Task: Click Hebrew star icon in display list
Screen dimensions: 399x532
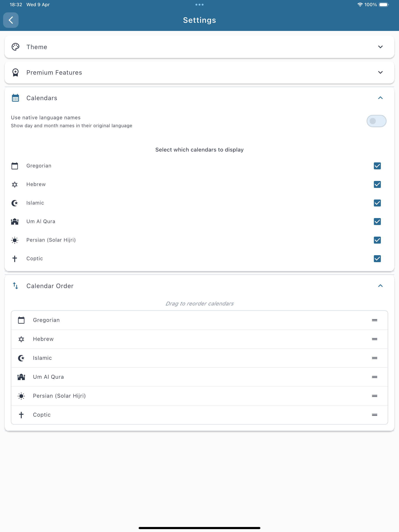Action: coord(15,184)
